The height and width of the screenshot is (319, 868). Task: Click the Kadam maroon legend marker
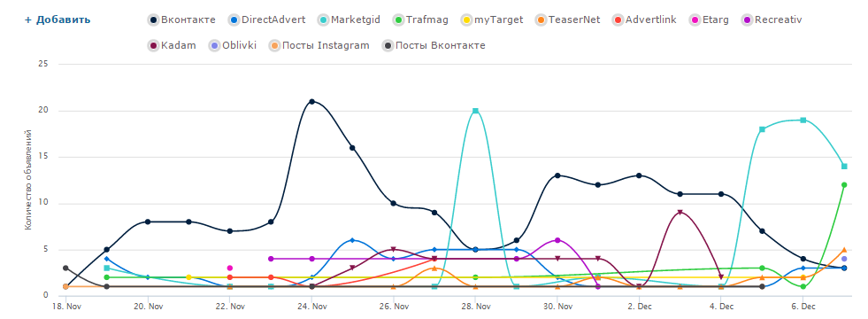[x=153, y=45]
